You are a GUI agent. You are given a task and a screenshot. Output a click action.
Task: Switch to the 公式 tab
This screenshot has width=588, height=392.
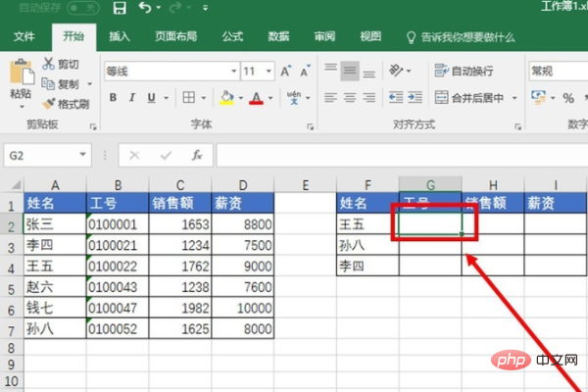(x=232, y=36)
